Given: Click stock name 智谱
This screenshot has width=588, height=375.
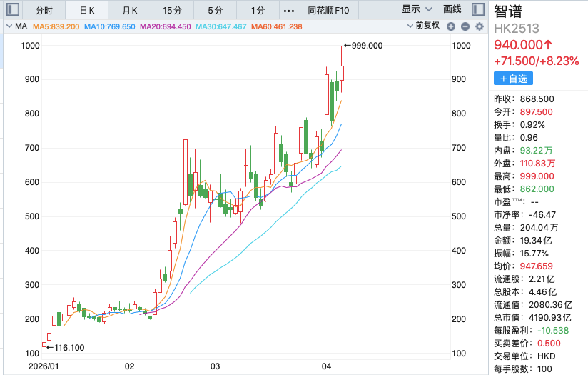Looking at the screenshot, I should [x=508, y=11].
